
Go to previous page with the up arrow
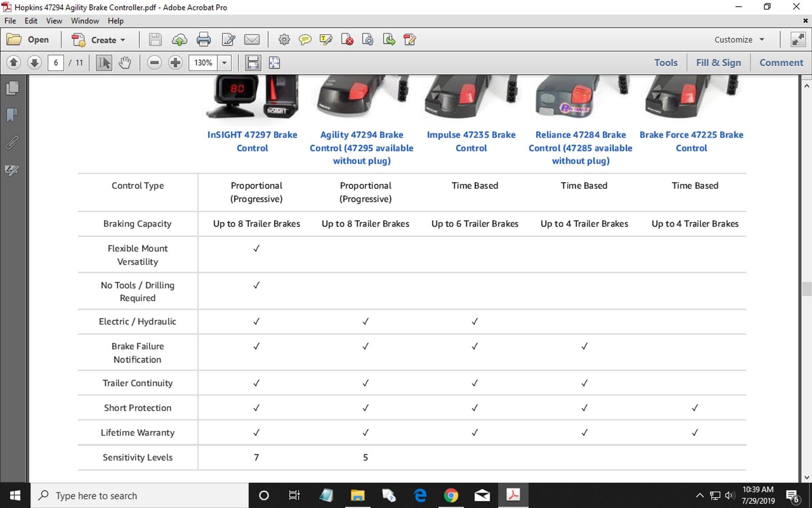point(14,63)
